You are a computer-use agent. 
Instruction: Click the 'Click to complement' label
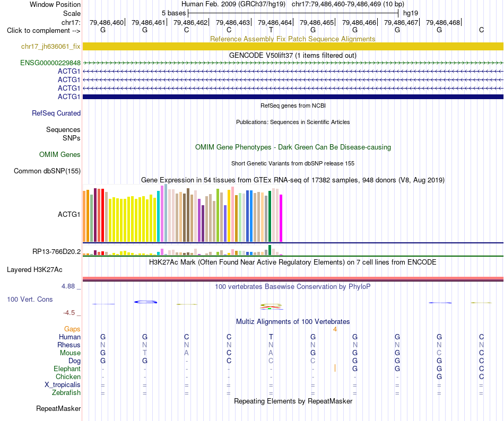[x=44, y=31]
